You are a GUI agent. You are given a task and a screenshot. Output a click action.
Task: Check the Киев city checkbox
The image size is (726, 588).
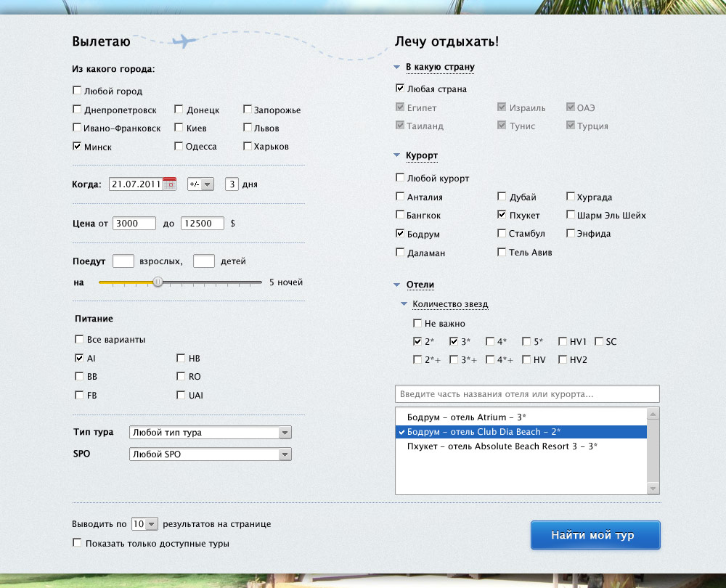click(179, 128)
